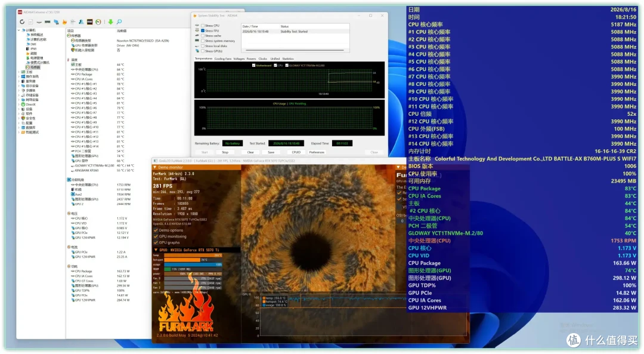
Task: Select 超频 overclock item in AIDA64 tree
Action: point(31,53)
